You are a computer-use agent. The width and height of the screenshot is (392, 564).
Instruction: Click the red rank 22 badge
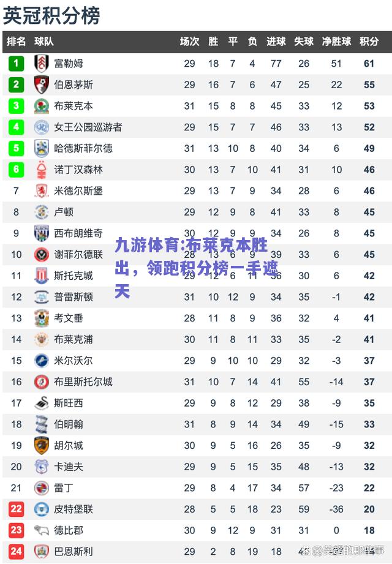(x=16, y=509)
